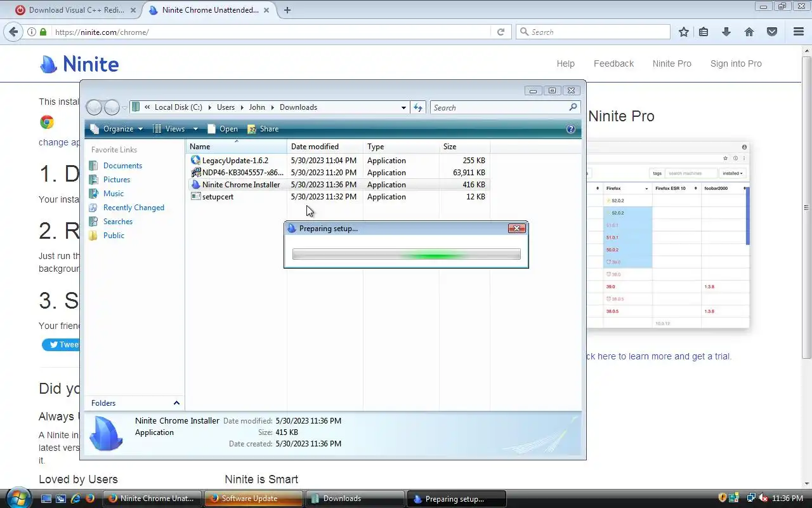Launch Internet Explorer from quick launch
This screenshot has height=508, width=812.
coord(75,498)
